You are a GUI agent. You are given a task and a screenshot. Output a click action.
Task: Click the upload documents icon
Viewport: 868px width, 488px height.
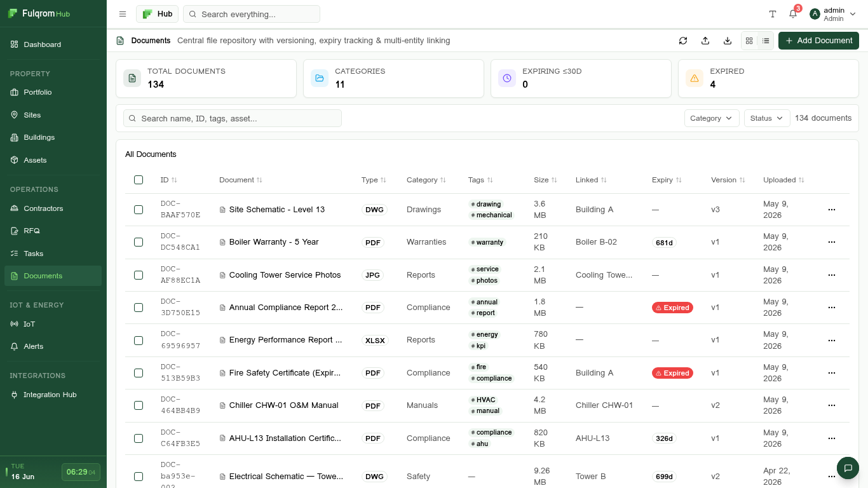pyautogui.click(x=705, y=41)
